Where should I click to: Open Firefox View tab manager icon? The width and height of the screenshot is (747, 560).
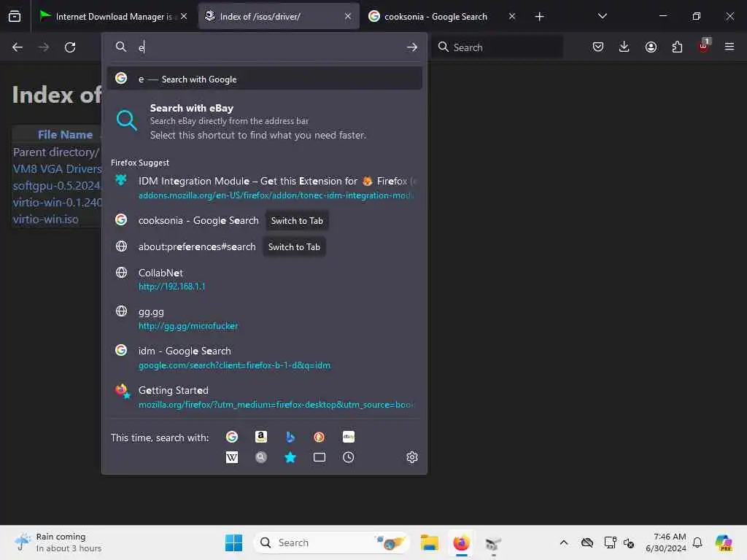click(15, 17)
